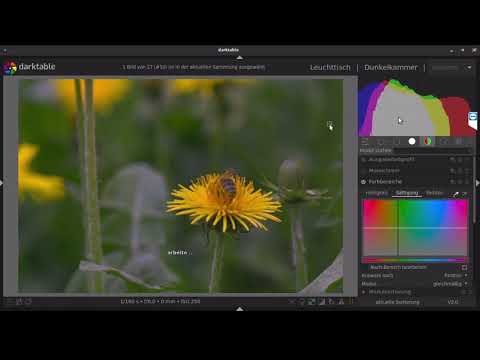Open quick access presets icon bottom-left
The height and width of the screenshot is (360, 480).
click(x=10, y=302)
